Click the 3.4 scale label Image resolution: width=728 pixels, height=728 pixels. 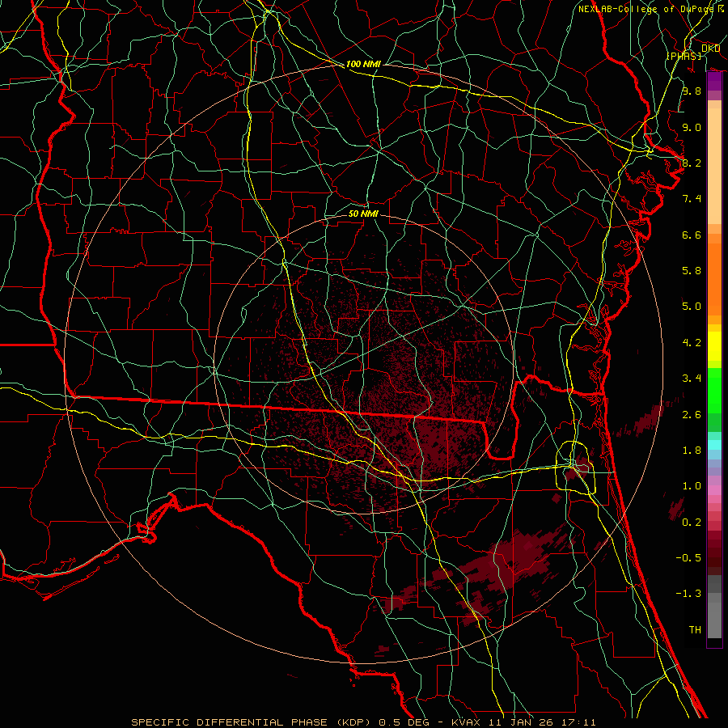692,379
